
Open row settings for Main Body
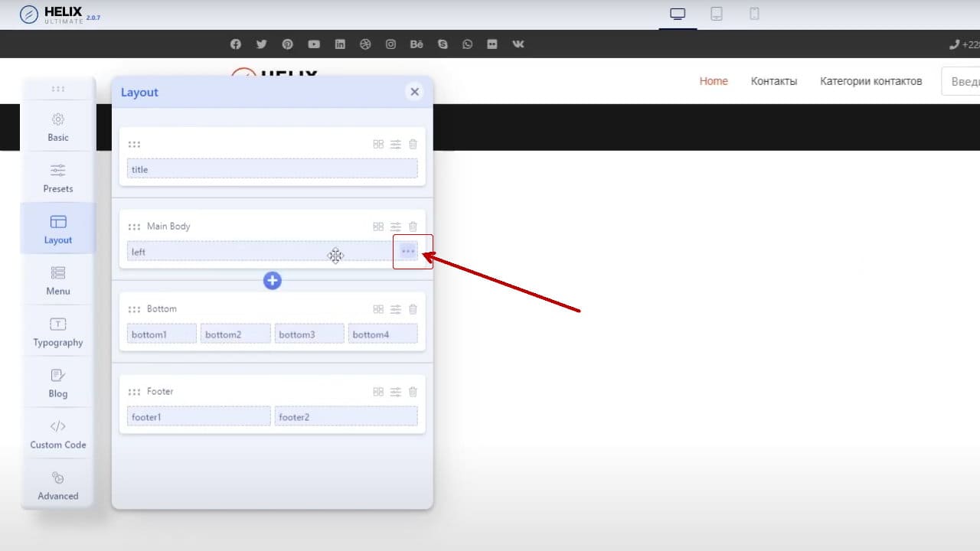pos(396,227)
